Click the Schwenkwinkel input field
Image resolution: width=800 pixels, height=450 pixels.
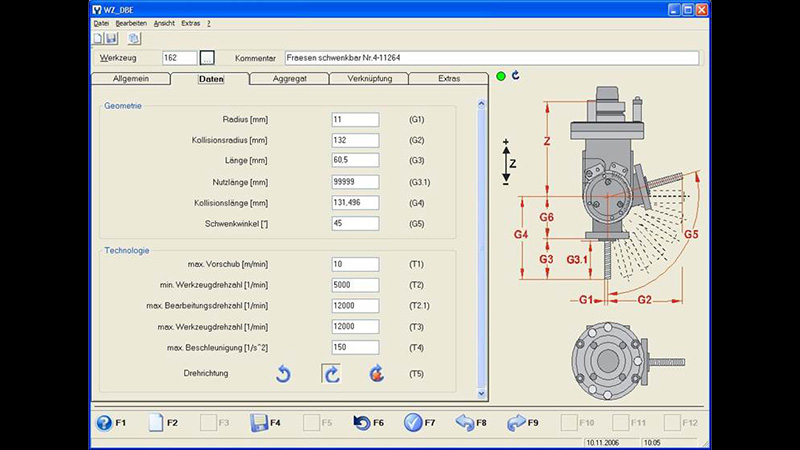[x=355, y=224]
